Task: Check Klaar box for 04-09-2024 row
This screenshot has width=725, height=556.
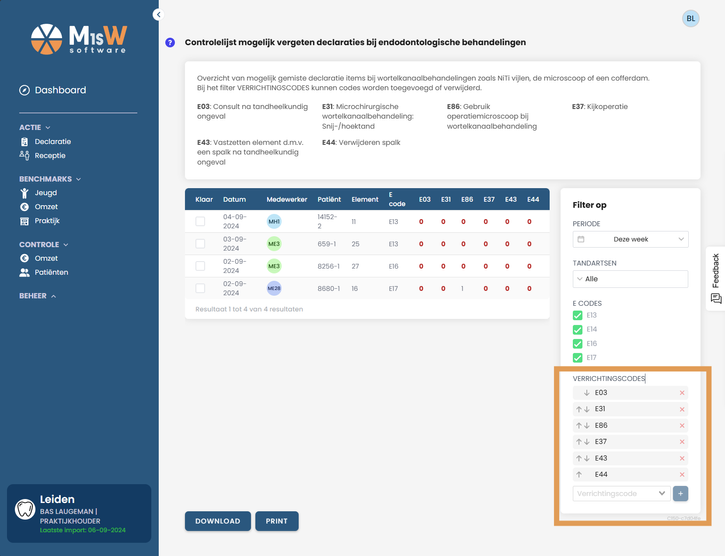Action: [x=200, y=222]
